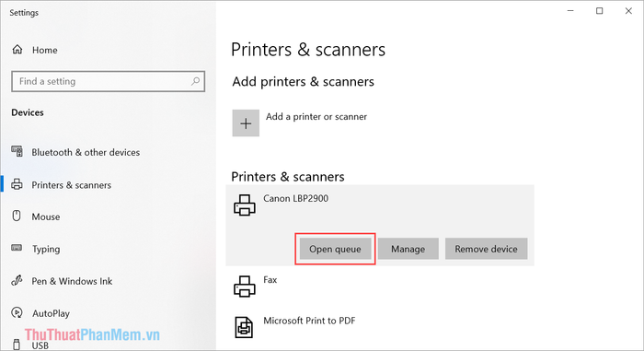Click the Microsoft Print to PDF icon
644x351 pixels.
(244, 327)
